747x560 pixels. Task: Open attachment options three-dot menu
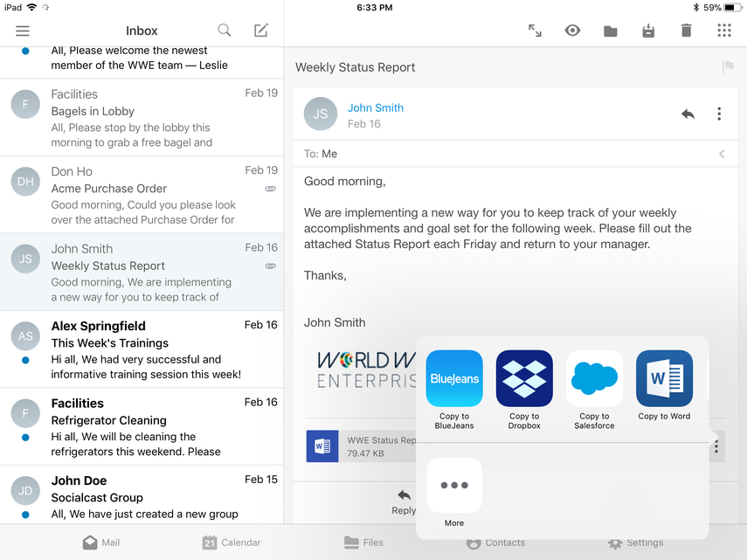pos(716,446)
